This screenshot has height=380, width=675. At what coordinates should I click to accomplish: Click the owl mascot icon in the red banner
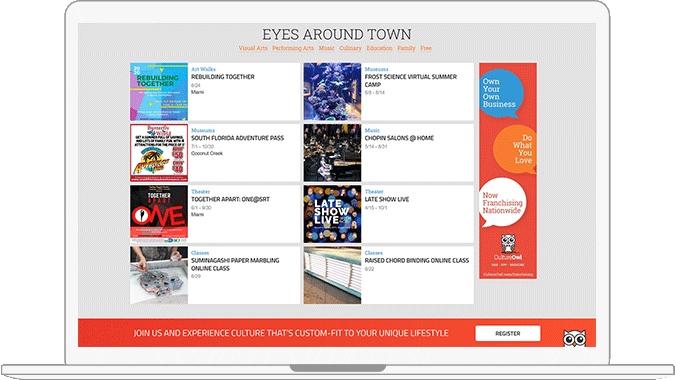pyautogui.click(x=574, y=338)
